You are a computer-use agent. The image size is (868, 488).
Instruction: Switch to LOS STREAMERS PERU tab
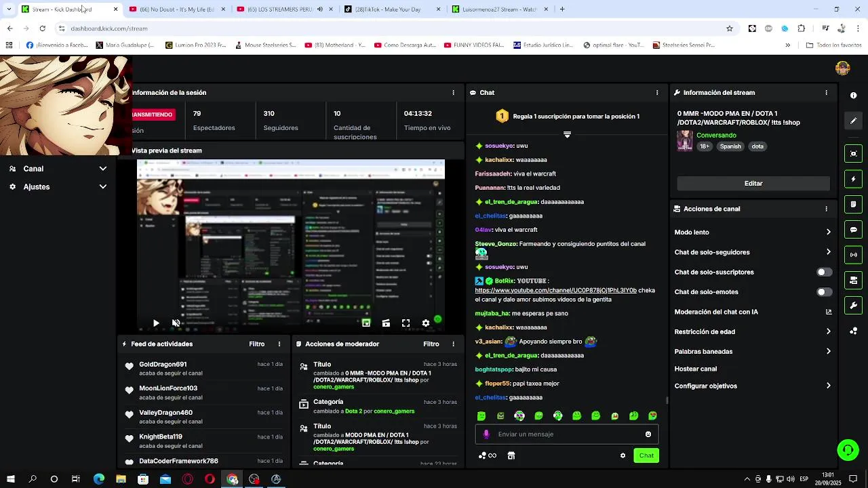coord(285,9)
